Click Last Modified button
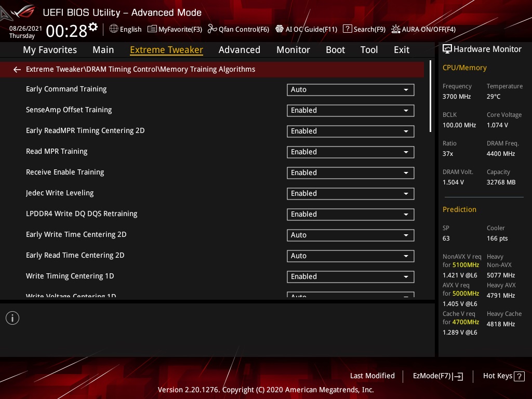Image resolution: width=532 pixels, height=399 pixels. 372,376
